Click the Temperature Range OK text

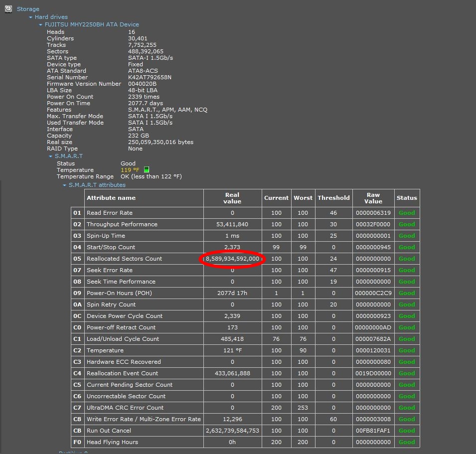(151, 176)
